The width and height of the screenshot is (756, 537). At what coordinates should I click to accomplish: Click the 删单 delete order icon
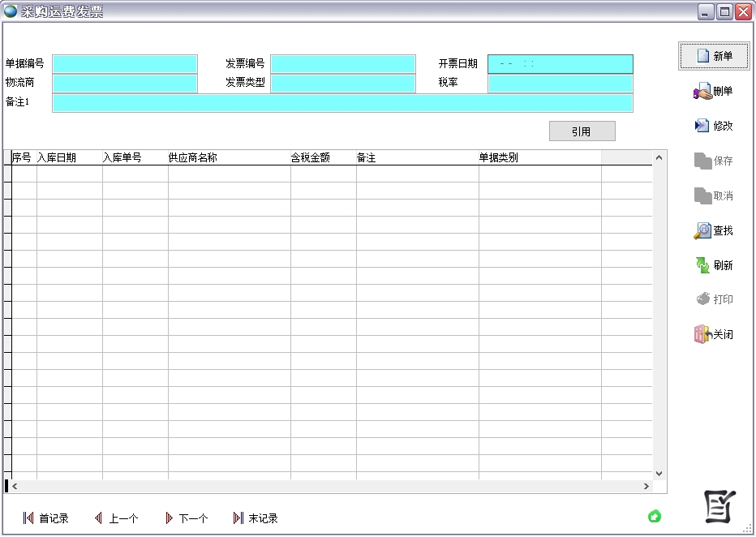point(702,92)
